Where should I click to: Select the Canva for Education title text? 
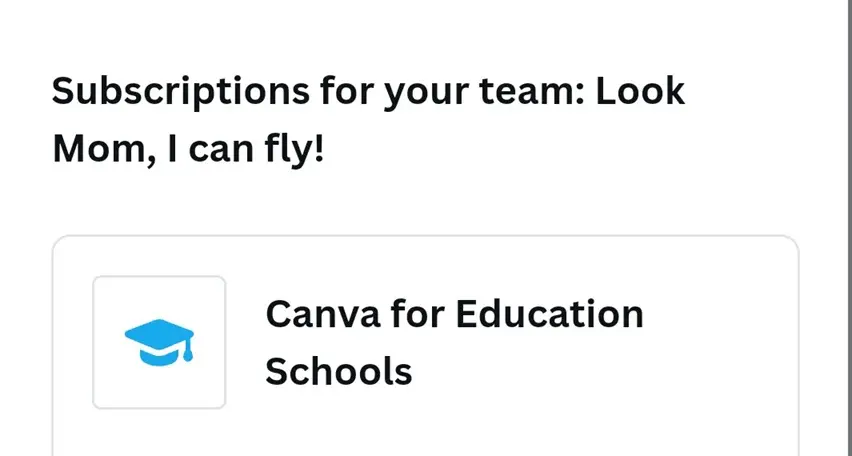pyautogui.click(x=454, y=314)
